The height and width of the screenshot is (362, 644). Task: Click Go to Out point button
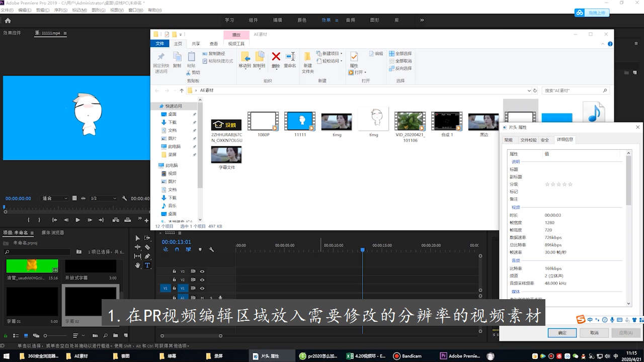tap(101, 220)
